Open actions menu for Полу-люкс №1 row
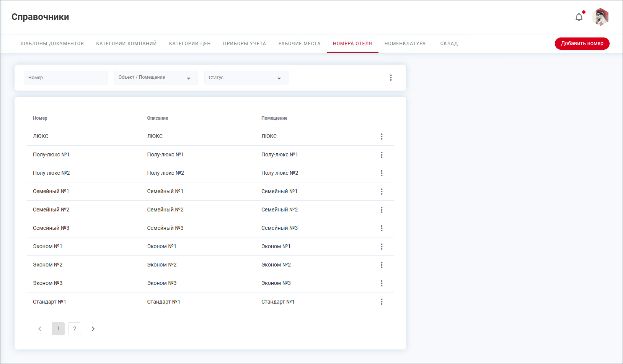This screenshot has width=623, height=364. 382,155
